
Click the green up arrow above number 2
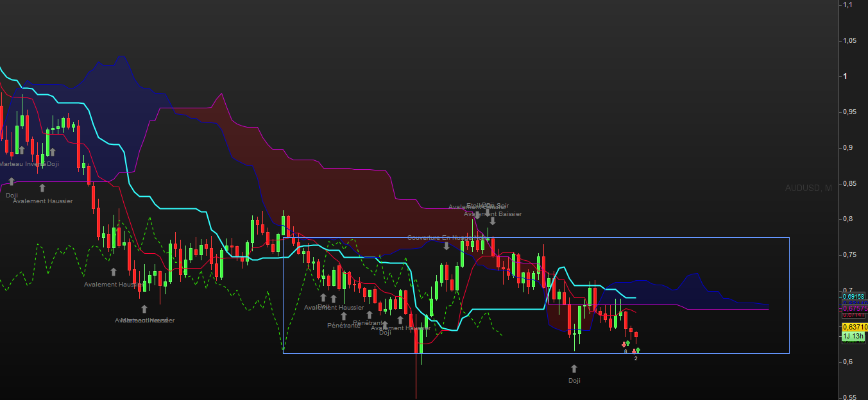point(637,351)
